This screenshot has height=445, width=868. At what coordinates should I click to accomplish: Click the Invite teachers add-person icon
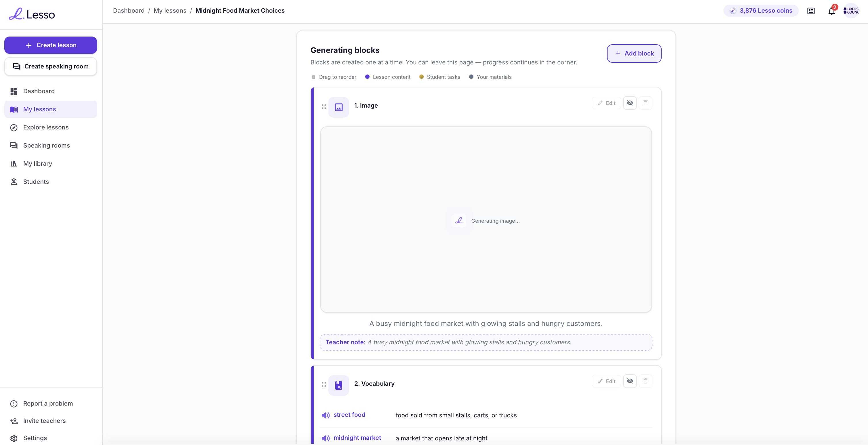(x=14, y=421)
